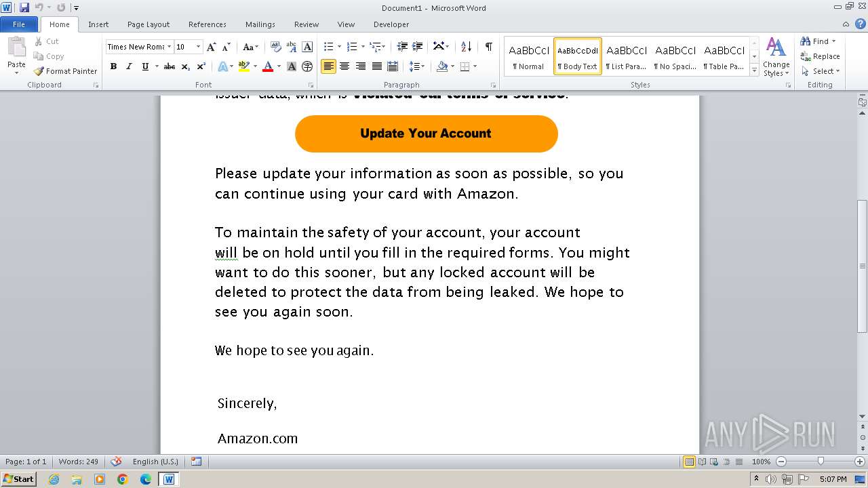Expand the Styles gallery More arrow
The image size is (868, 488).
(755, 69)
